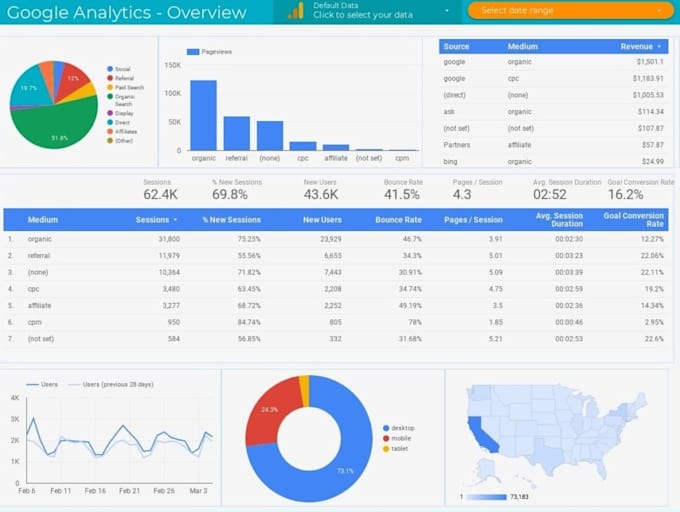Click the Avg. Session Duration column header
Image resolution: width=680 pixels, height=512 pixels.
559,220
